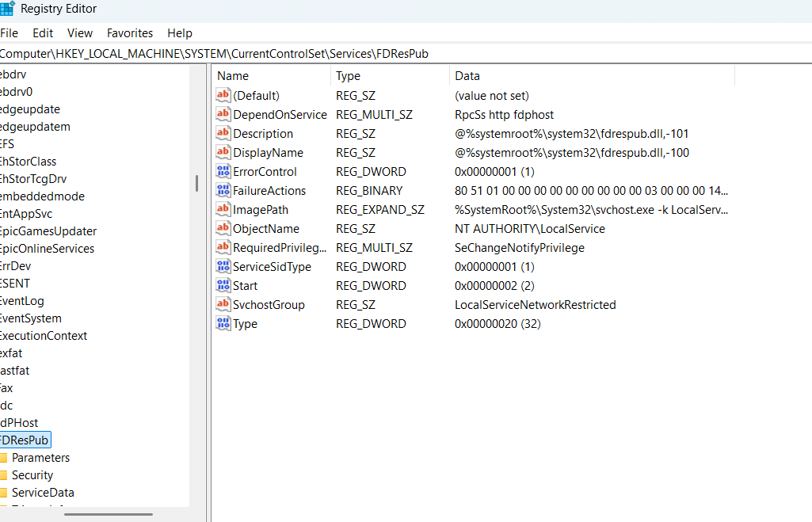Image resolution: width=812 pixels, height=522 pixels.
Task: Click the Parameters folder icon
Action: tap(4, 458)
